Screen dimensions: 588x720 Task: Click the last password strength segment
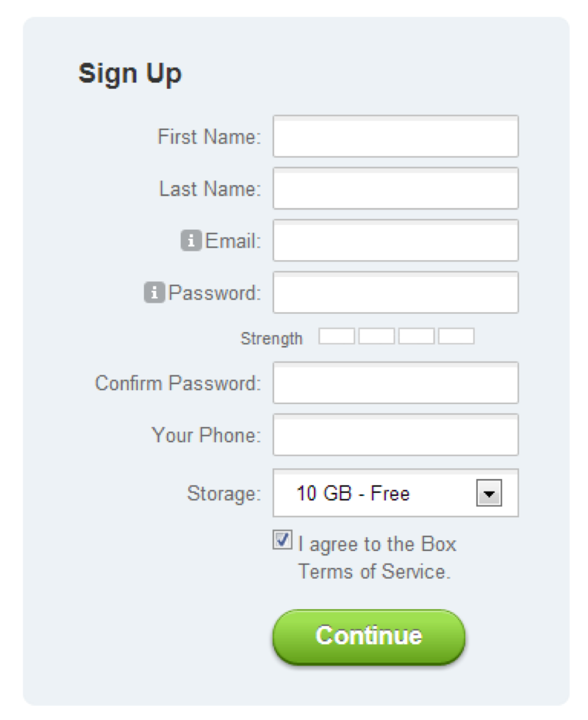pyautogui.click(x=456, y=336)
